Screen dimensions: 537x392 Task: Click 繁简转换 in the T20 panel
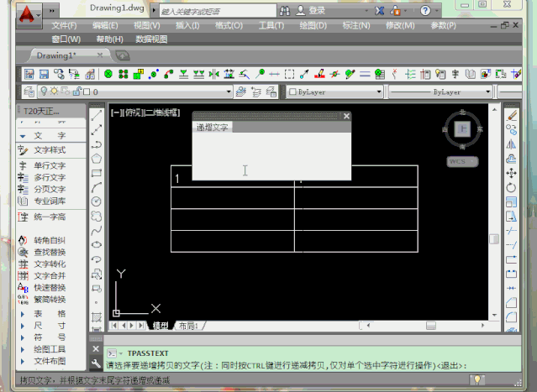[50, 300]
